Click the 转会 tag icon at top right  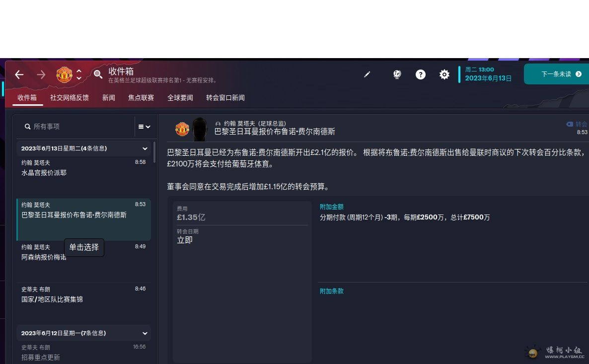coord(570,124)
